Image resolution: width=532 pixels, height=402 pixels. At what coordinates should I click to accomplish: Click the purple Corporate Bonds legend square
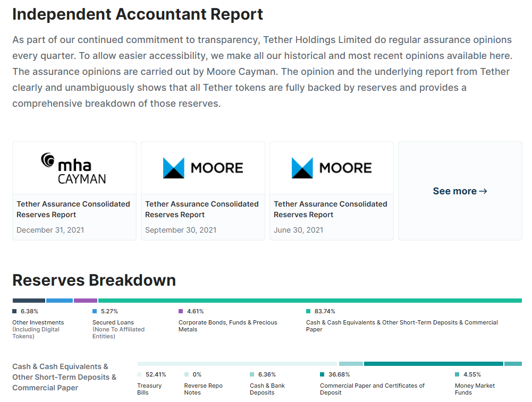[181, 311]
